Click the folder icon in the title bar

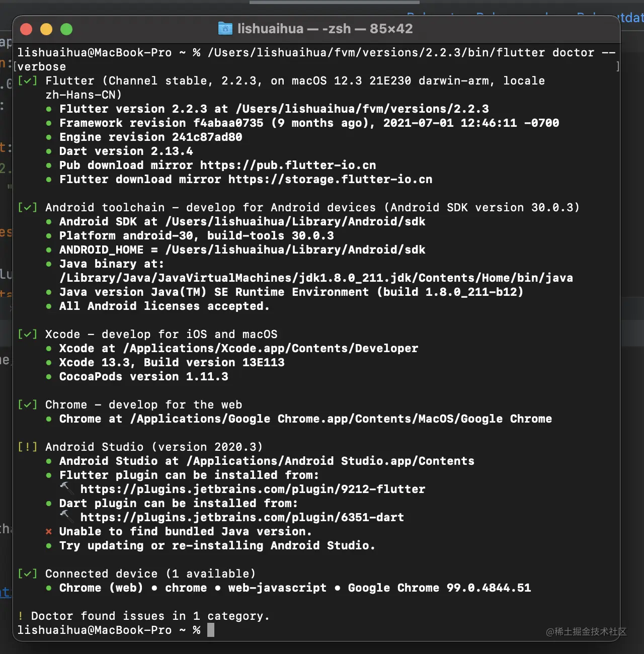pyautogui.click(x=225, y=29)
